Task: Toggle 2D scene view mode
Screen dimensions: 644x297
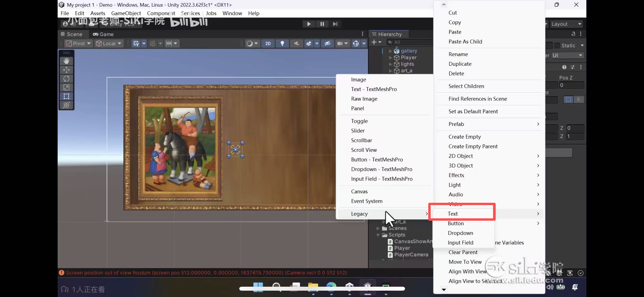Action: pyautogui.click(x=268, y=44)
